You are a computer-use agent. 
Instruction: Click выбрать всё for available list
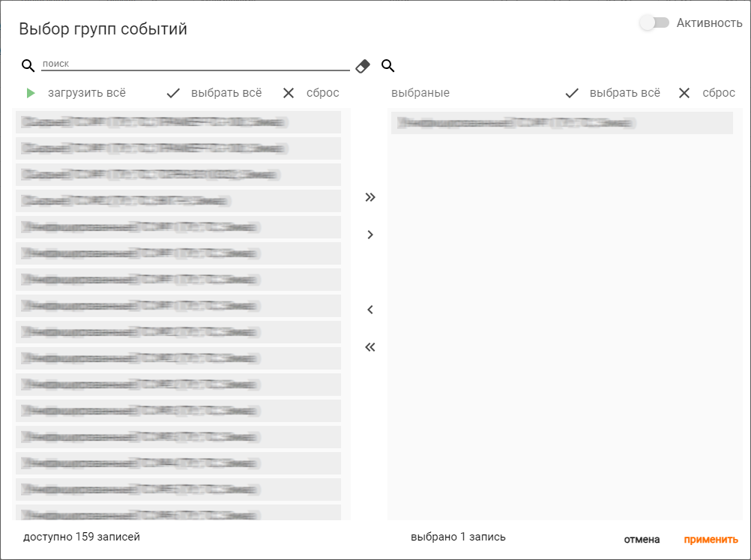(226, 93)
